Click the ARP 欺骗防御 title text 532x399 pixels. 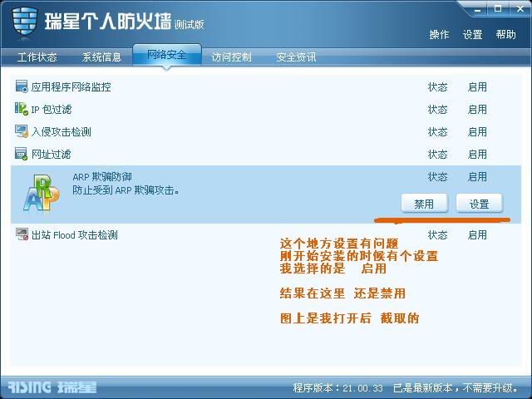(102, 177)
